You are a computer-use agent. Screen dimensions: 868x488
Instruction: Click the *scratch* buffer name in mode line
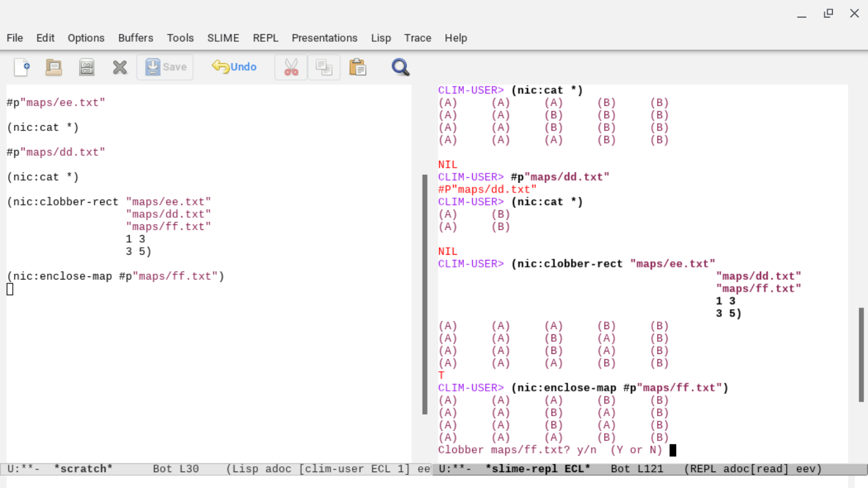83,469
